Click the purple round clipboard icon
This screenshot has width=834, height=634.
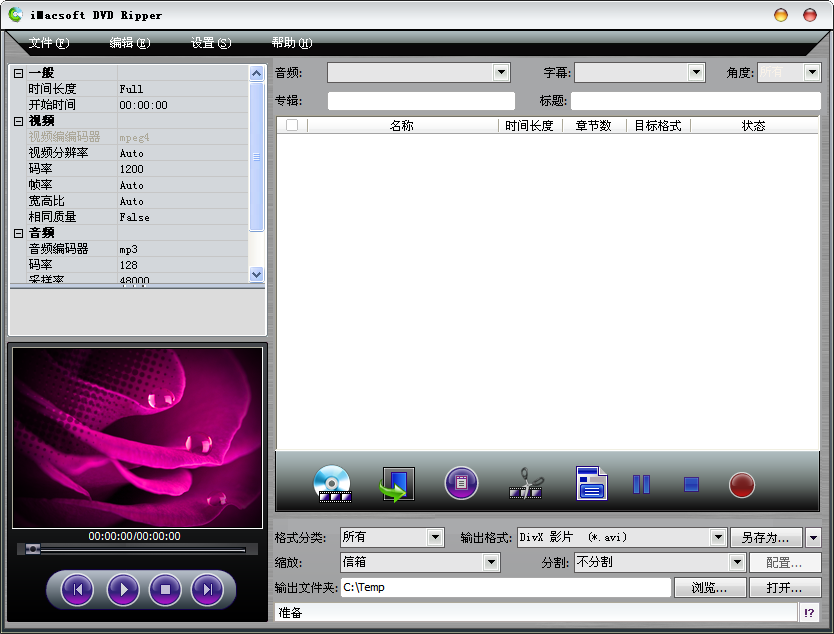tap(461, 484)
